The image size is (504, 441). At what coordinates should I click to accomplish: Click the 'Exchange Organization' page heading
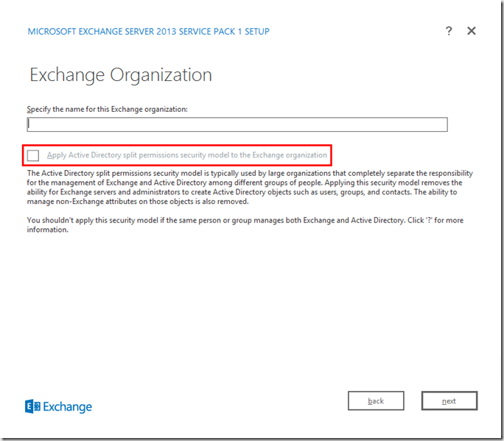tap(120, 75)
